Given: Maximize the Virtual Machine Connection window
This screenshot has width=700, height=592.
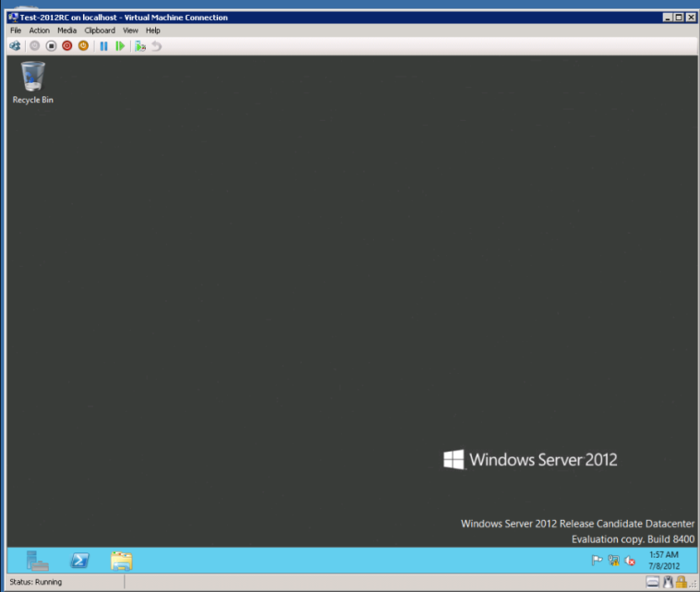Looking at the screenshot, I should coord(679,18).
